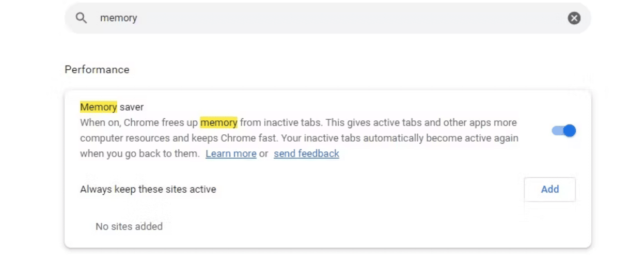
Task: Select the "Always keep these sites active" label
Action: click(148, 189)
